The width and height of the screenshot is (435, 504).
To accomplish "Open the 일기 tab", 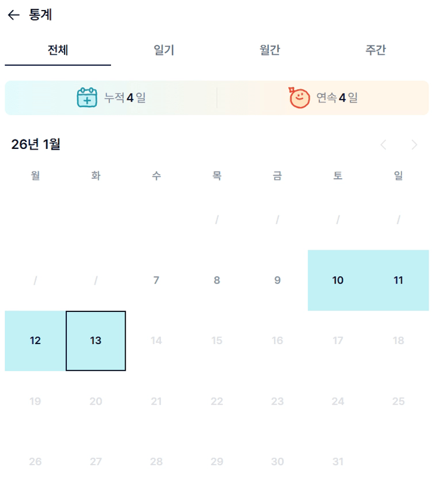I will click(164, 51).
